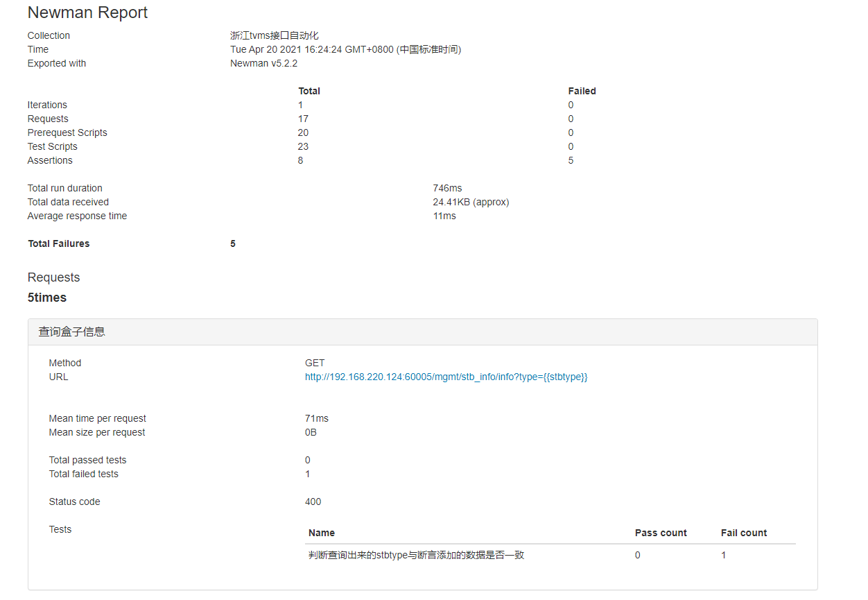The height and width of the screenshot is (600, 868).
Task: Click the test name 判断查询出来的stbtype row
Action: pos(417,555)
